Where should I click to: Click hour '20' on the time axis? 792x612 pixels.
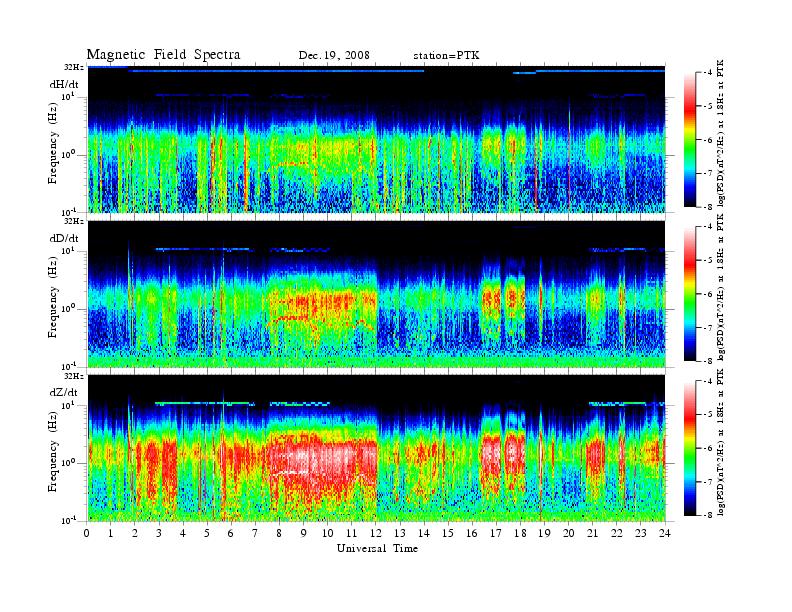point(568,533)
